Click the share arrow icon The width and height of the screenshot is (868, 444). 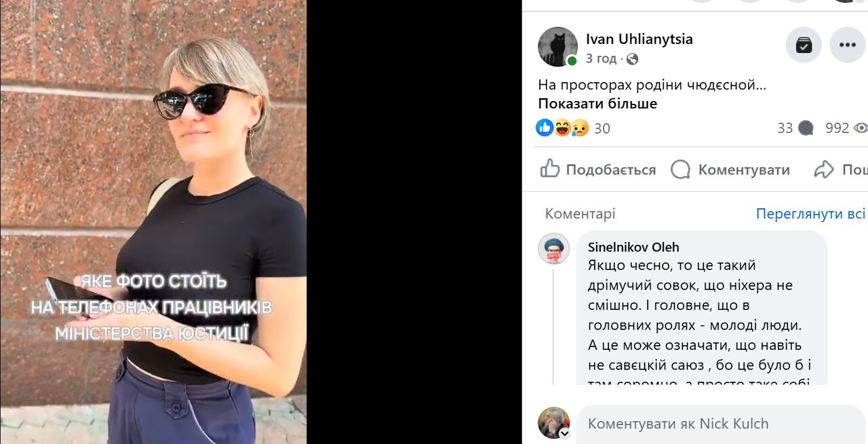pos(824,169)
